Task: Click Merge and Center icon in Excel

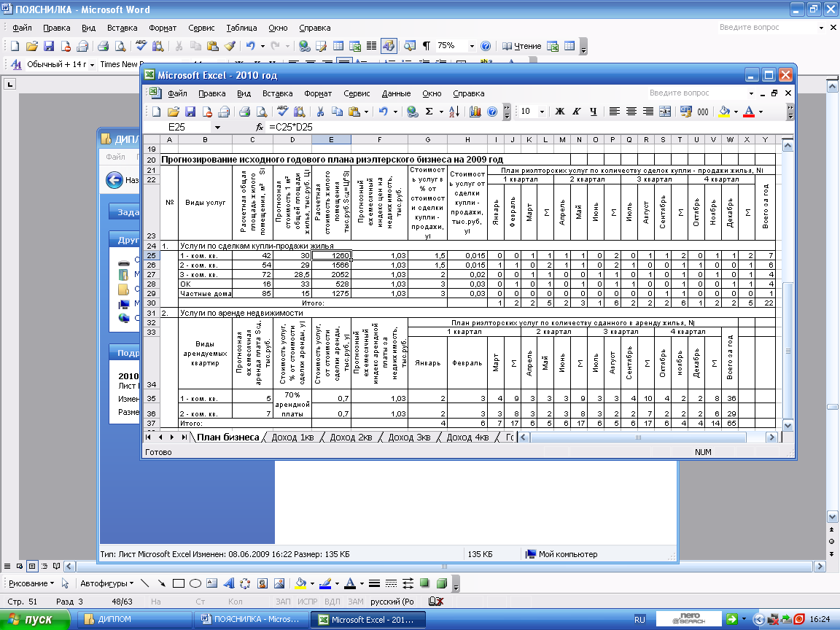Action: pyautogui.click(x=664, y=112)
